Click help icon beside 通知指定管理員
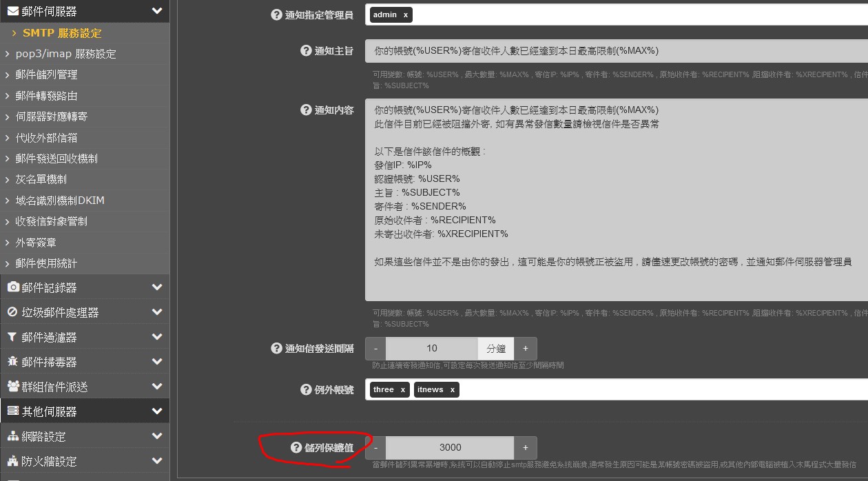 coord(276,14)
